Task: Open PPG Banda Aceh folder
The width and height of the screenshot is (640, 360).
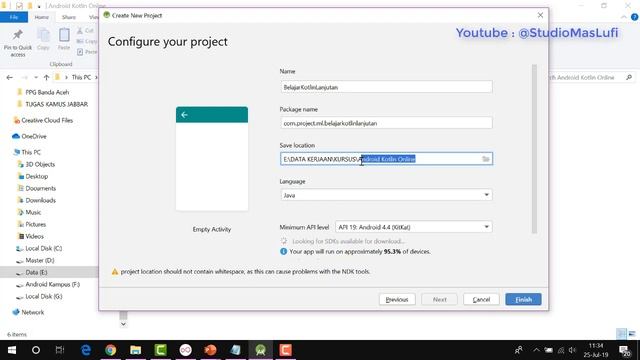Action: pos(47,92)
